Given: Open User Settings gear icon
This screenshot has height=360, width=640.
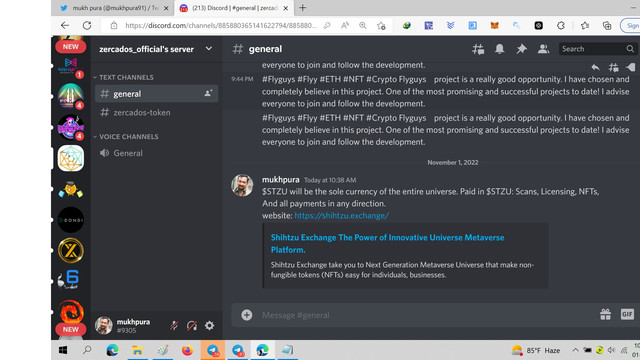Looking at the screenshot, I should click(x=209, y=325).
